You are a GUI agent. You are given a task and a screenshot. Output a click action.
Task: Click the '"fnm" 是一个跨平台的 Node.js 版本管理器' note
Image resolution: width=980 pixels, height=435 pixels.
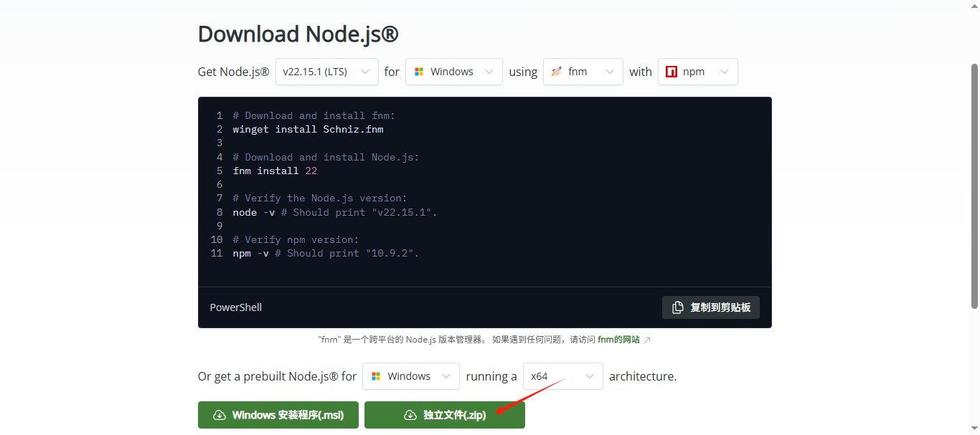(402, 340)
